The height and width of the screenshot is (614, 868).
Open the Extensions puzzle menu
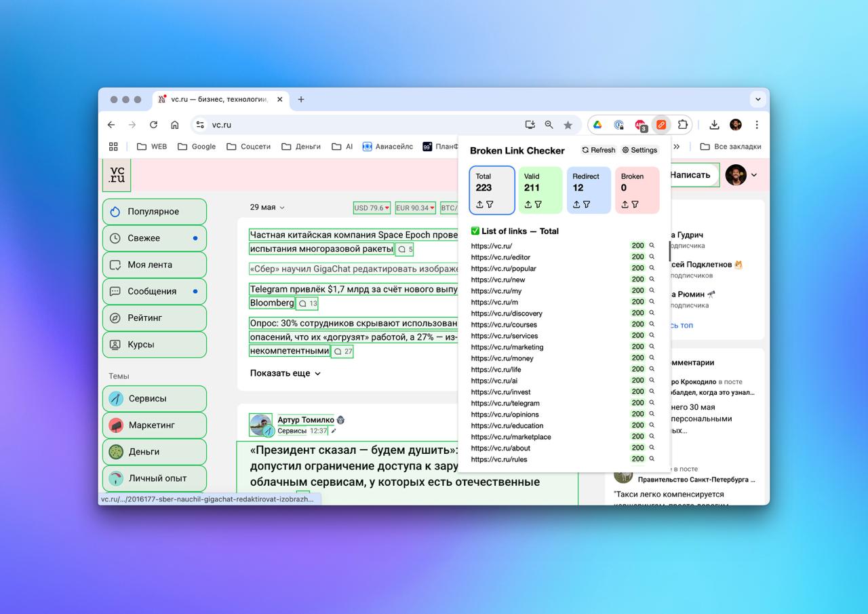[x=683, y=125]
